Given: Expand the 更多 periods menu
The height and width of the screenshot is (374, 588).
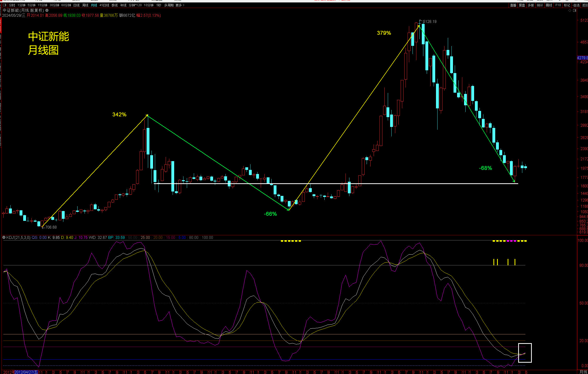Looking at the screenshot, I should (x=180, y=5).
